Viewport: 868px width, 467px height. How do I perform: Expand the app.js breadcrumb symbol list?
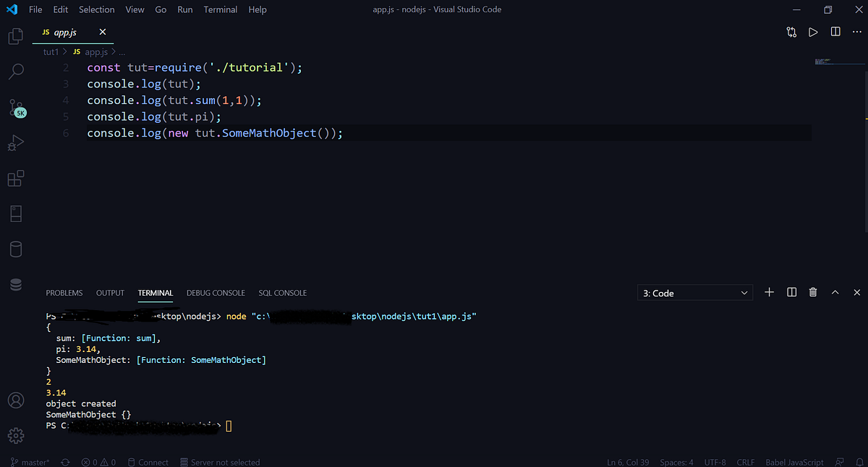pyautogui.click(x=122, y=51)
